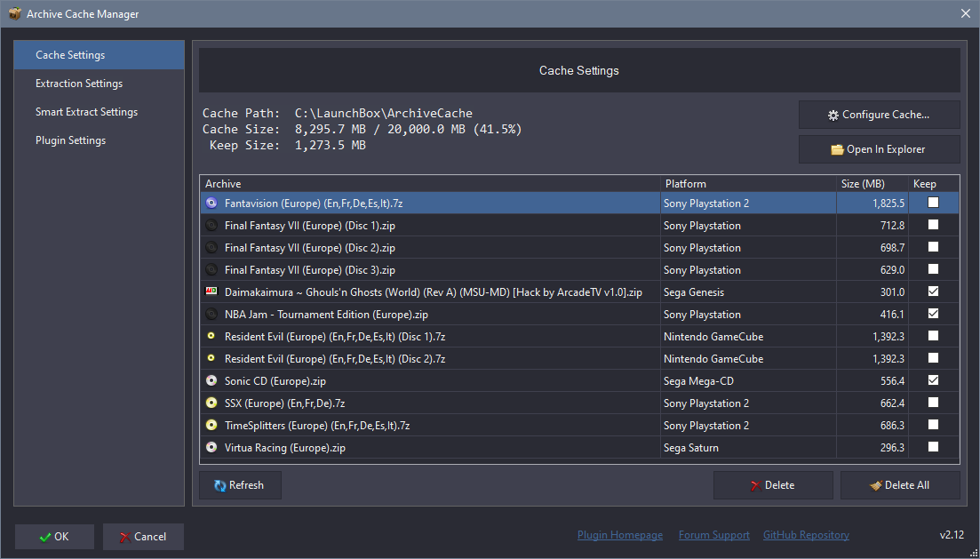
Task: Enable Keep for Final Fantasy VII Disc 2
Action: (x=933, y=247)
